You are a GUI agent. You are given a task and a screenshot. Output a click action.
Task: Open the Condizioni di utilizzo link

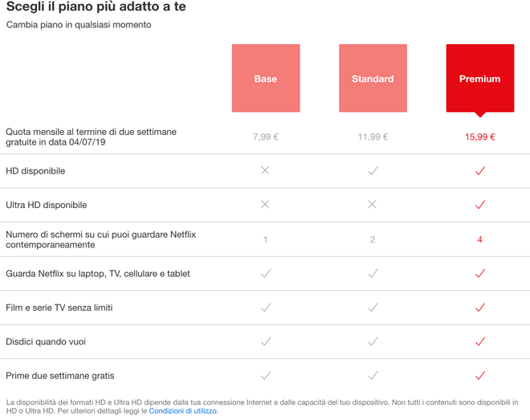(x=183, y=411)
